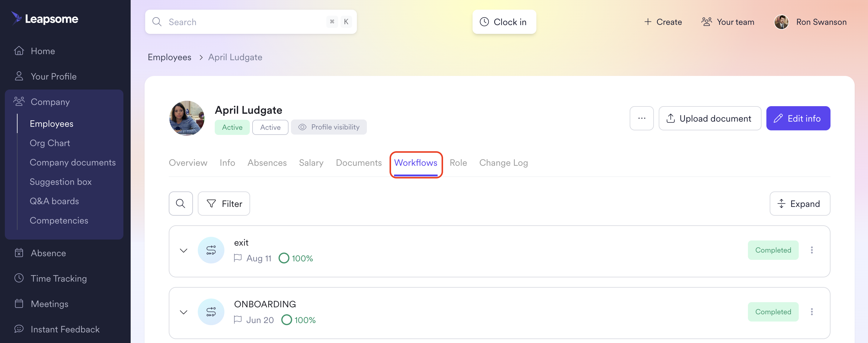Open kebab menu for ONBOARDING workflow

pos(811,312)
